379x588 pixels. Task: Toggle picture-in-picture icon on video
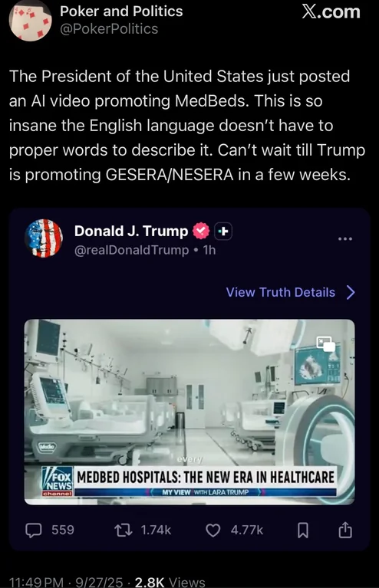[325, 344]
